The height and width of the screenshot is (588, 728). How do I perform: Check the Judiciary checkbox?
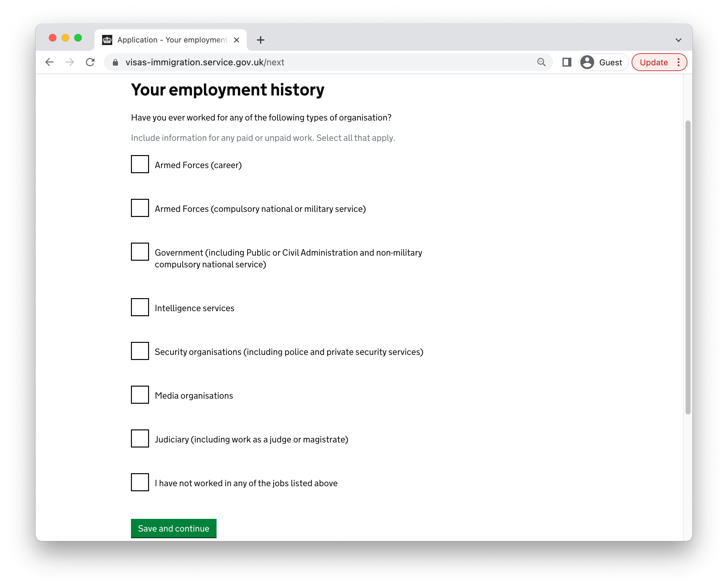140,438
